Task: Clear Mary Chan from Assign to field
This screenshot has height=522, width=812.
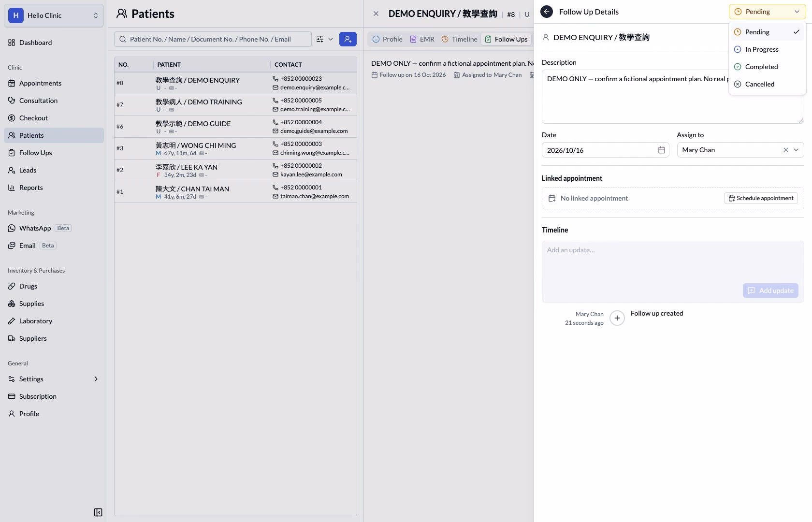Action: [x=786, y=150]
